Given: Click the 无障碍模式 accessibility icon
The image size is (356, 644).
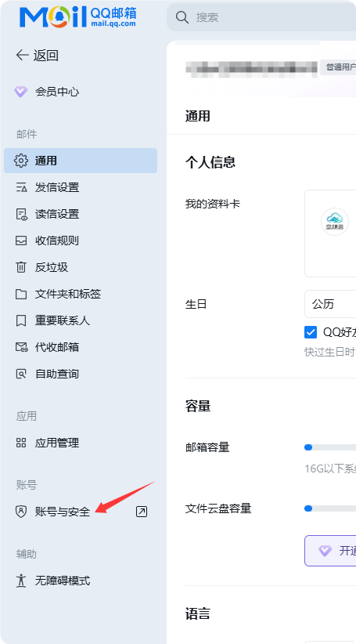Looking at the screenshot, I should click(21, 581).
